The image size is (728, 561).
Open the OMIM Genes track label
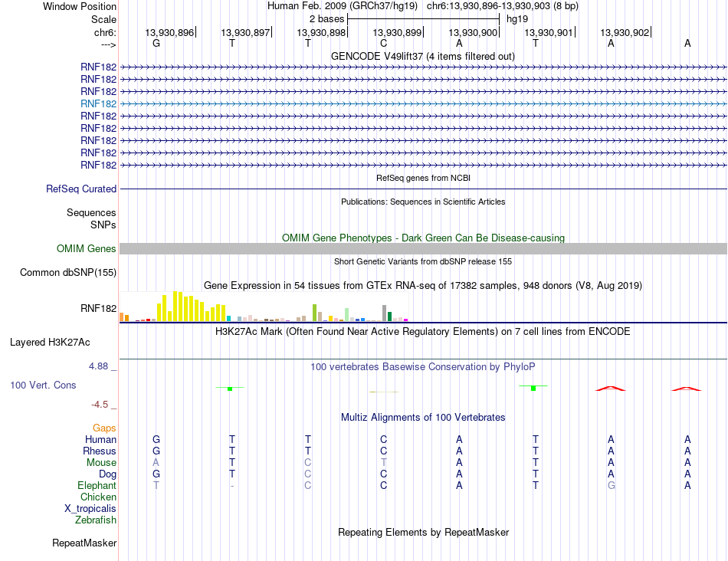(86, 248)
